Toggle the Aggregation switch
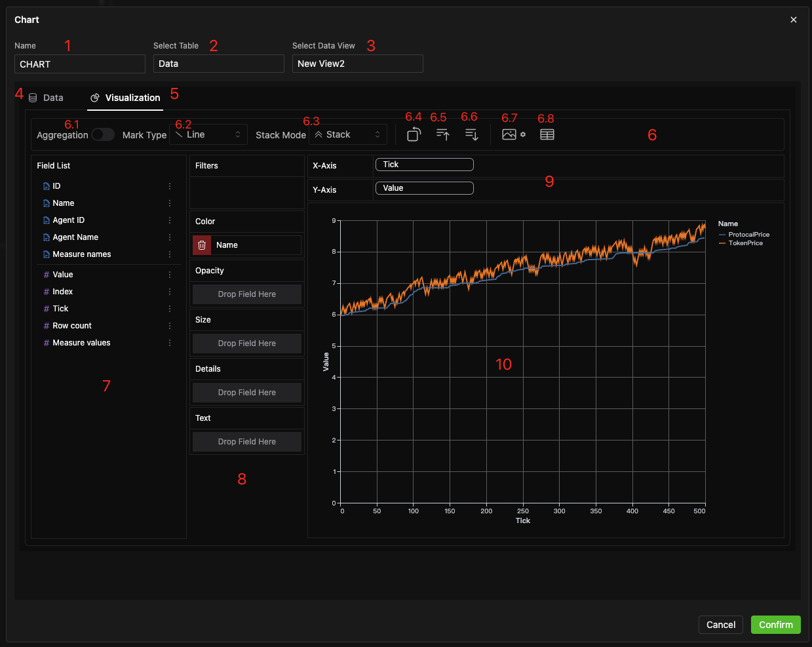Viewport: 812px width, 647px height. [103, 134]
